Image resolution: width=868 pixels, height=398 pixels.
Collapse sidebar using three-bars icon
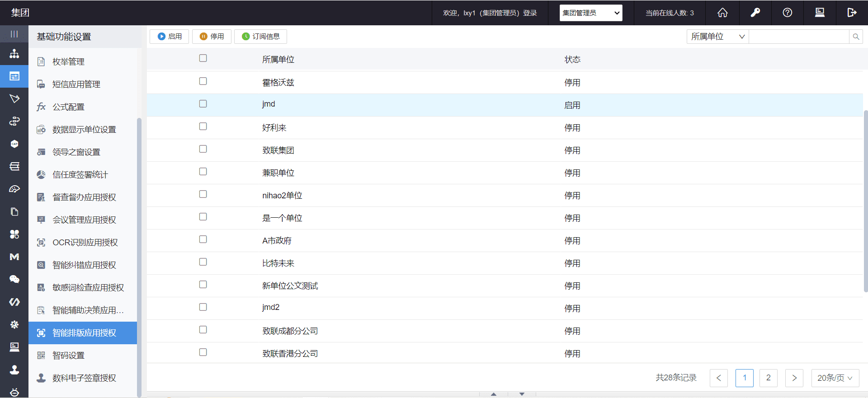[x=14, y=34]
